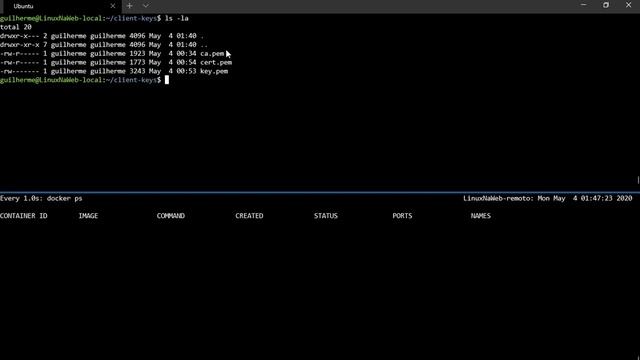This screenshot has width=640, height=360.
Task: Click the 'Every 1.0s: docker ps' header
Action: point(41,198)
